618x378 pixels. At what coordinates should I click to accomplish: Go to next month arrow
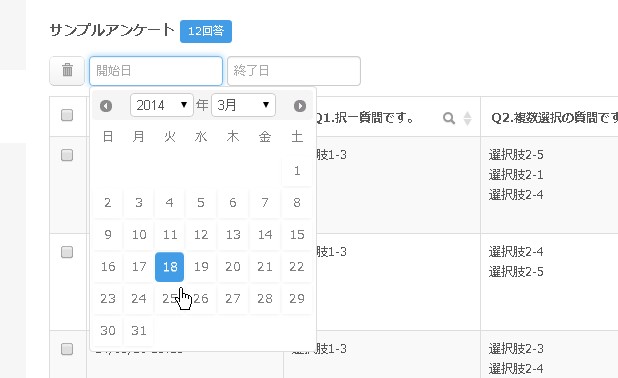pos(300,106)
